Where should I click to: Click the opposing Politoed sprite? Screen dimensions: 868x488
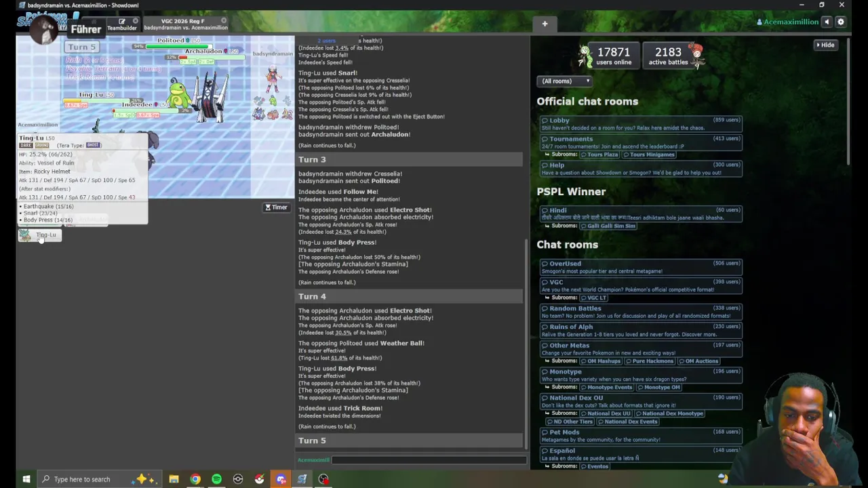178,95
